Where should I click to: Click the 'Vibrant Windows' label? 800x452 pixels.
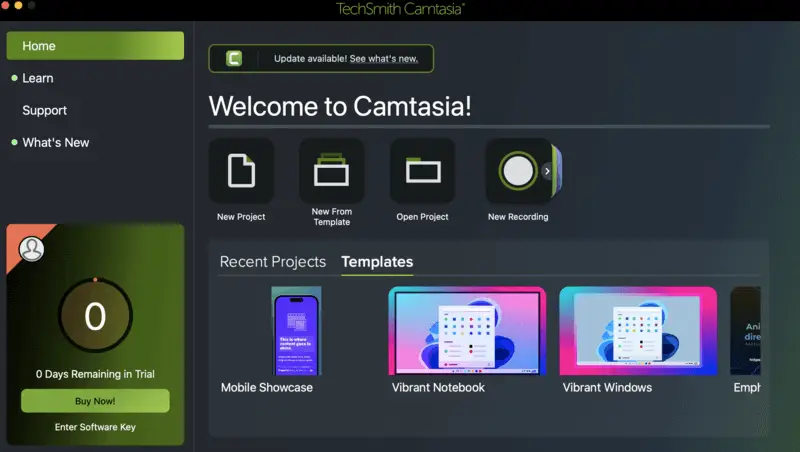607,388
